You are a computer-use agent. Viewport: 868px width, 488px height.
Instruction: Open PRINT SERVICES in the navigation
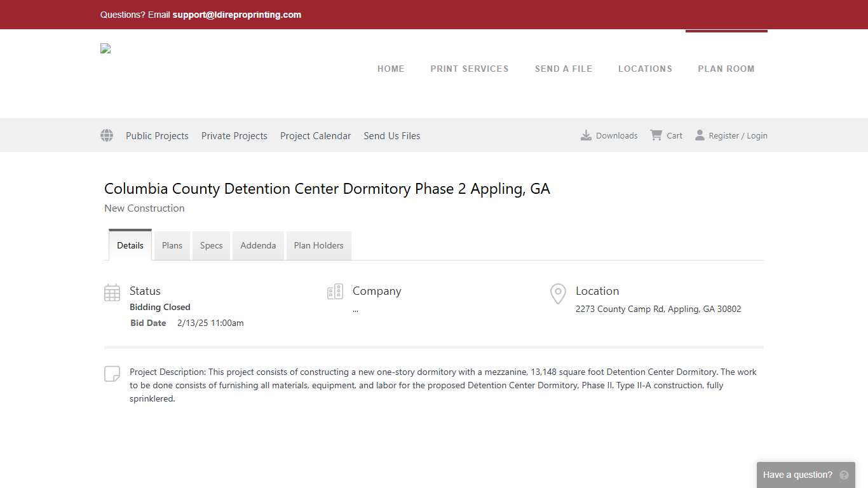click(470, 69)
